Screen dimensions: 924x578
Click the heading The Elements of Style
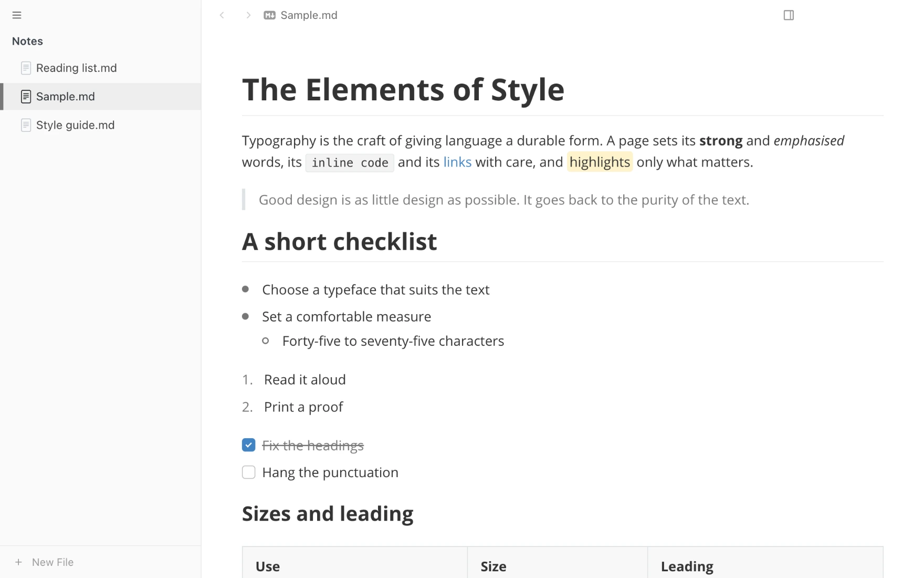point(403,89)
